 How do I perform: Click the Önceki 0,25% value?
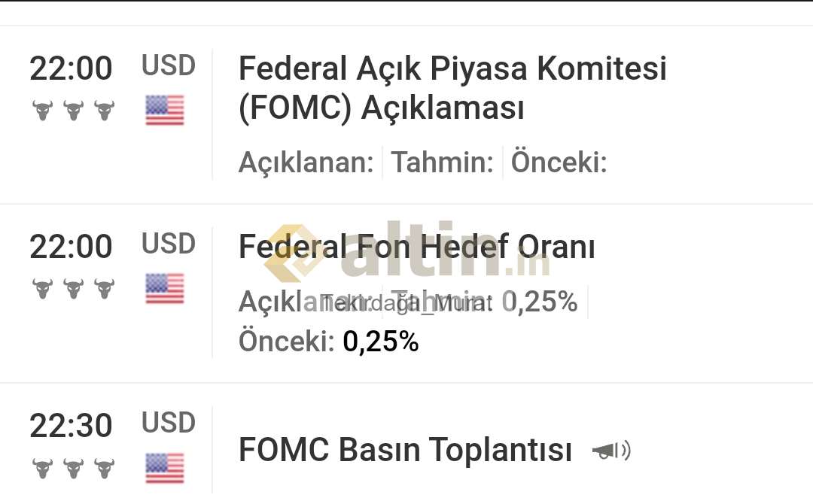point(381,342)
